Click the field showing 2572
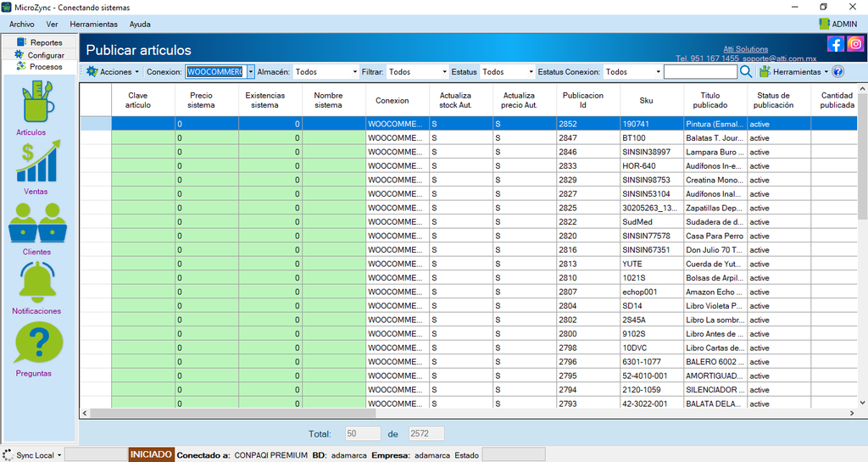The width and height of the screenshot is (868, 462). tap(426, 434)
